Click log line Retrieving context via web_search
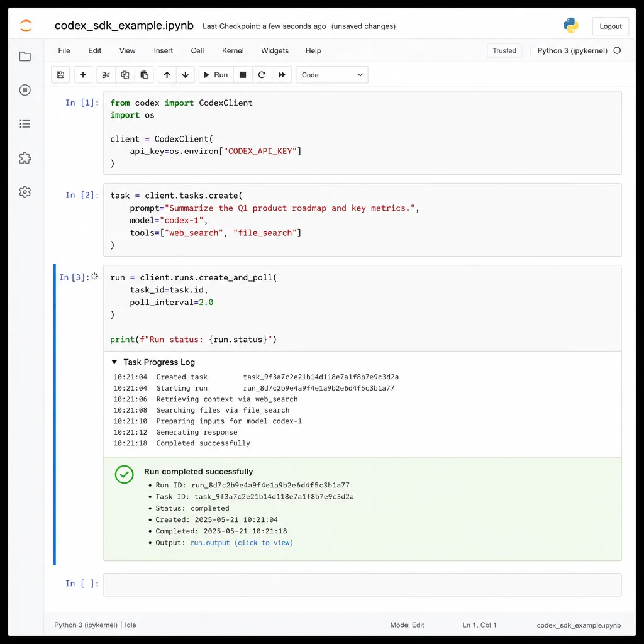Viewport: 644px width, 644px height. pyautogui.click(x=206, y=399)
